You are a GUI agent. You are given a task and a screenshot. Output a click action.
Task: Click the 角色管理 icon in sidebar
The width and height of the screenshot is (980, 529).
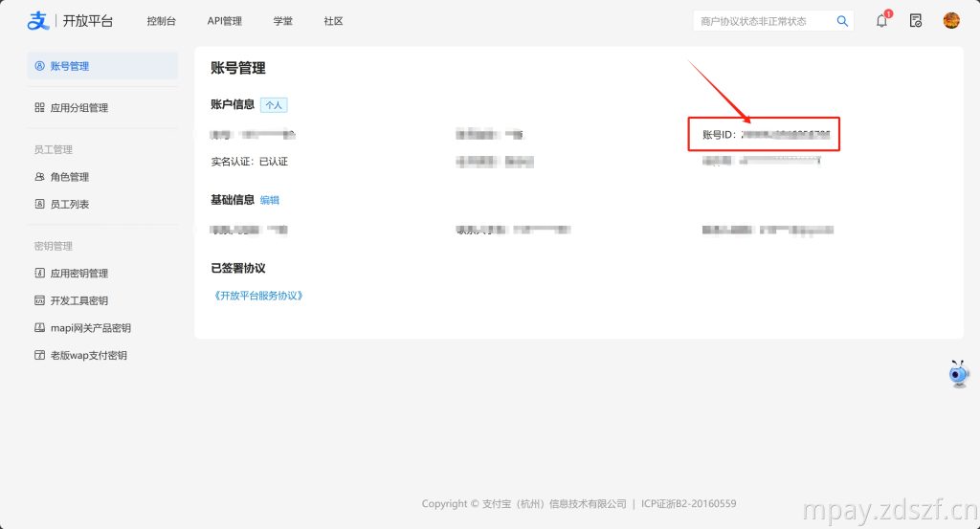pyautogui.click(x=39, y=177)
